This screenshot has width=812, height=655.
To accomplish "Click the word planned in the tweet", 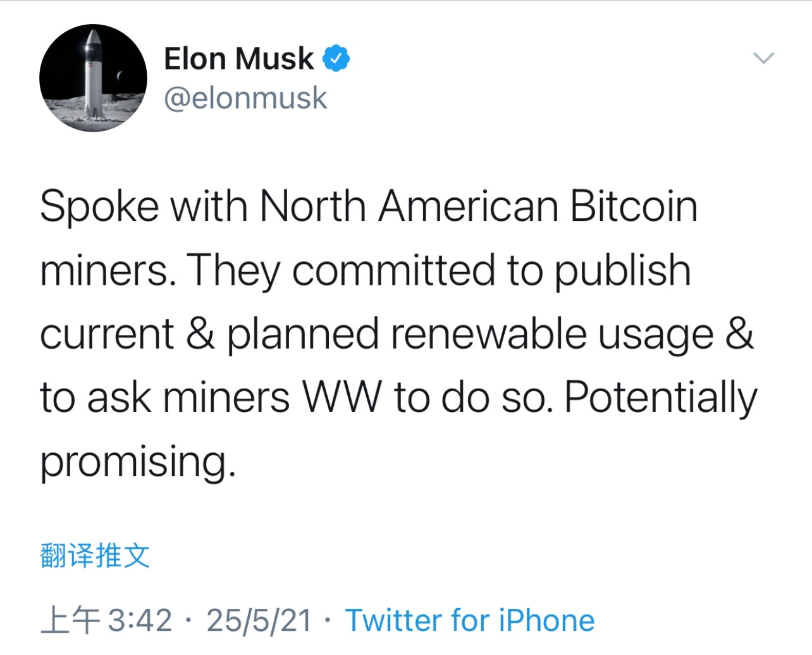I will [303, 335].
